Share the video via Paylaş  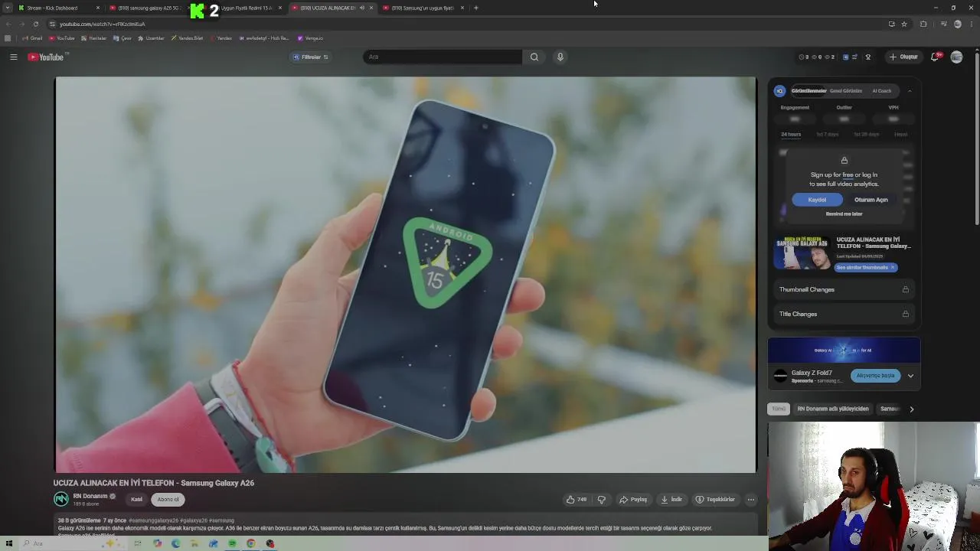tap(633, 500)
